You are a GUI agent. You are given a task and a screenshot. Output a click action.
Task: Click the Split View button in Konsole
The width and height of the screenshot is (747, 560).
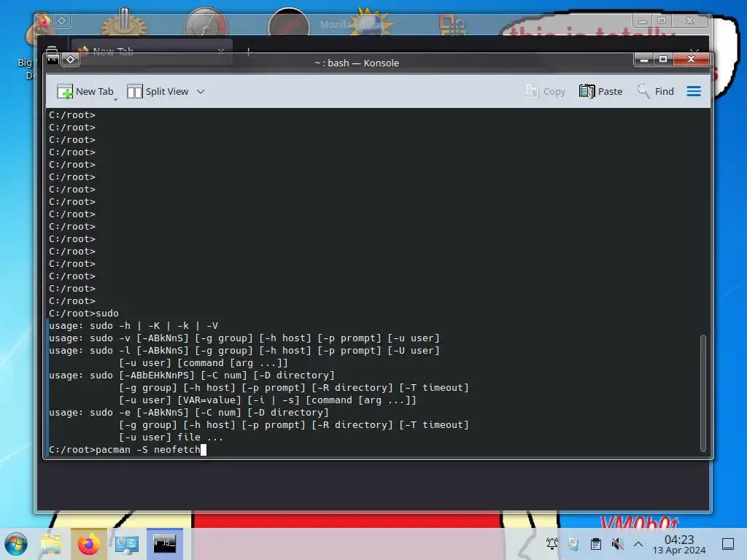pyautogui.click(x=158, y=91)
